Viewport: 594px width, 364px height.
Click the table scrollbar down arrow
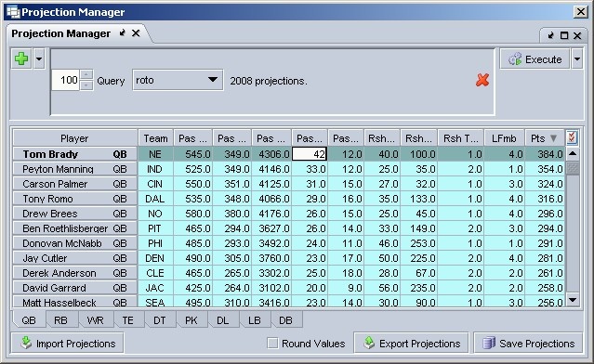(573, 300)
